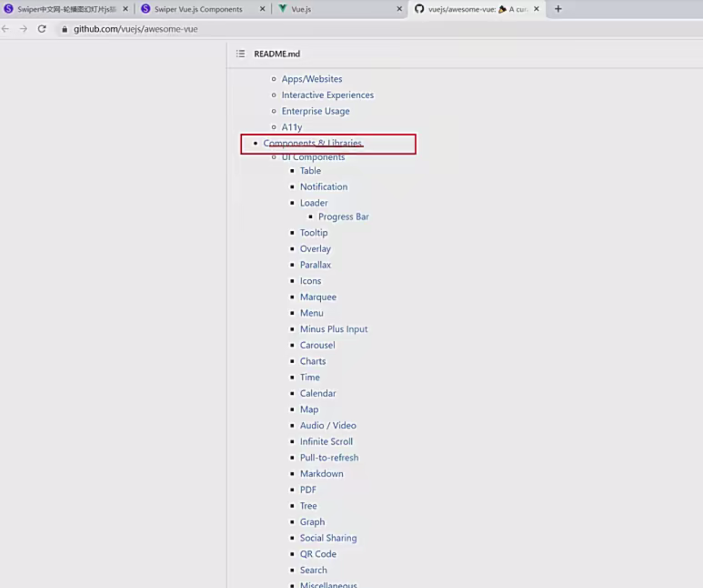This screenshot has width=703, height=588.
Task: Open the Social Sharing link
Action: tap(328, 537)
